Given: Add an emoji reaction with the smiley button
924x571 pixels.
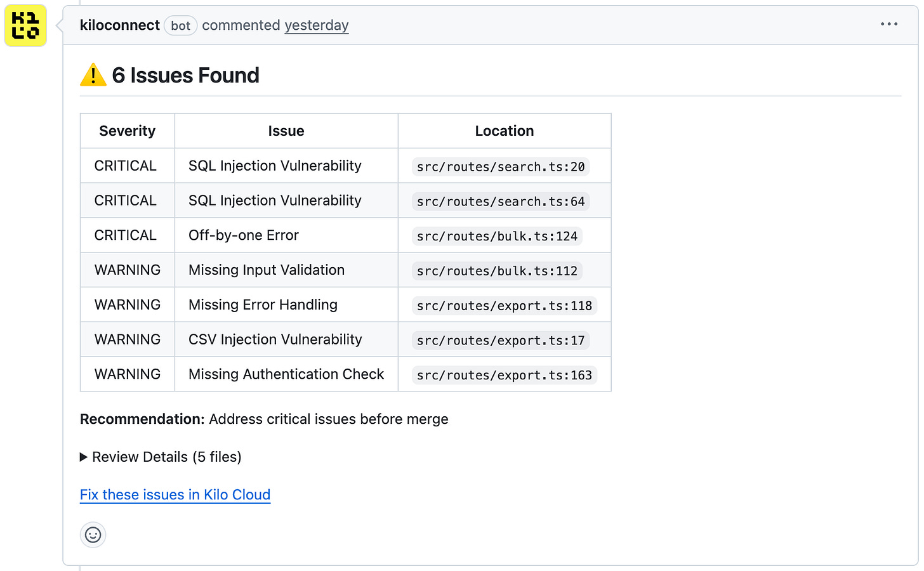Looking at the screenshot, I should pyautogui.click(x=93, y=535).
